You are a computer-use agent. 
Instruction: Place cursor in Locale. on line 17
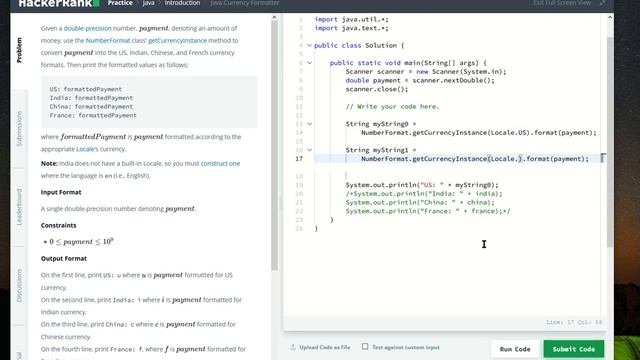[504, 159]
